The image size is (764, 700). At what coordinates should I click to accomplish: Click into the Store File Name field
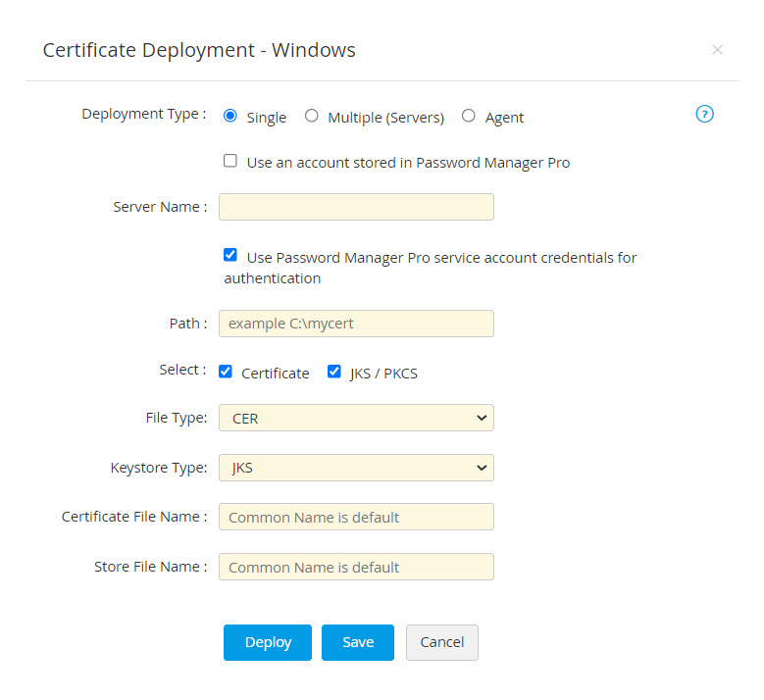coord(356,567)
